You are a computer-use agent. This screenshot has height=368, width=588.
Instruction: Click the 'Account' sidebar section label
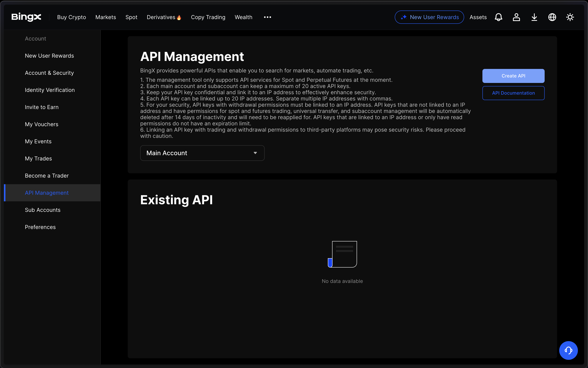click(x=35, y=39)
